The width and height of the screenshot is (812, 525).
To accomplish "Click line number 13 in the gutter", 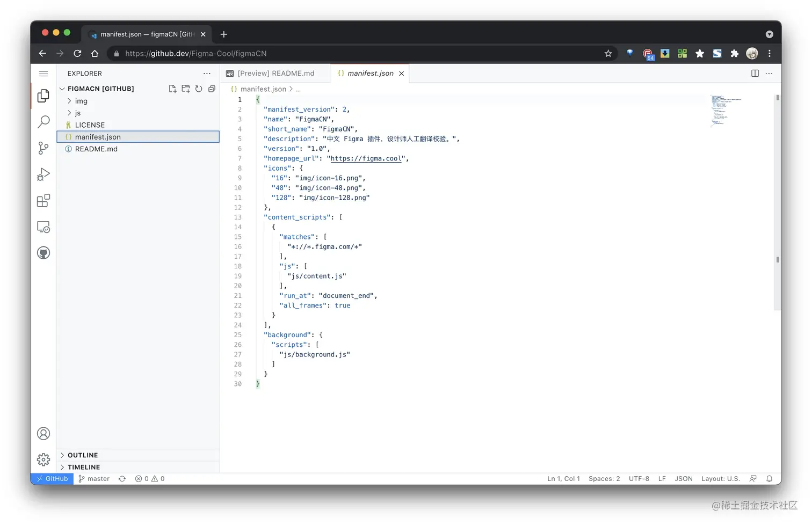I will click(238, 217).
